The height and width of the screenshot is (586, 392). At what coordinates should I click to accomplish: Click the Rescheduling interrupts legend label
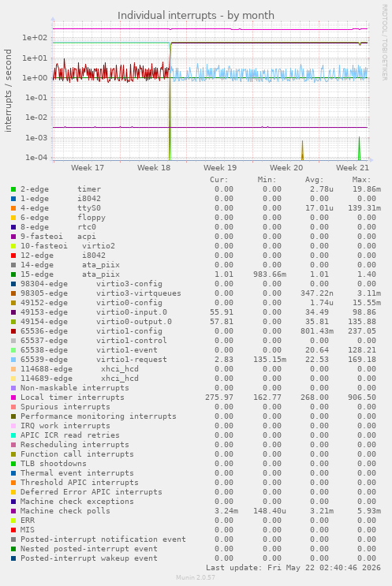[x=75, y=445]
